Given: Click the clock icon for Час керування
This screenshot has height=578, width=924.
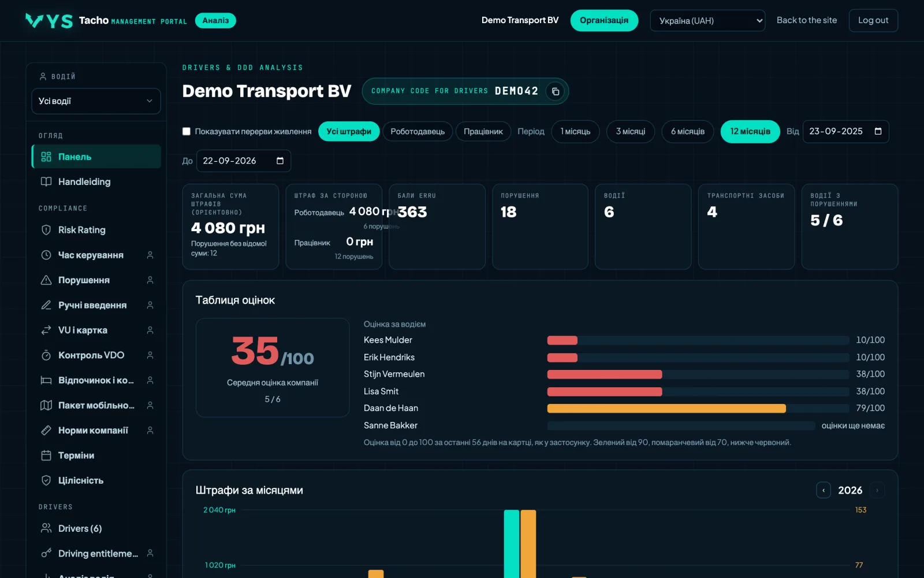Looking at the screenshot, I should coord(46,255).
